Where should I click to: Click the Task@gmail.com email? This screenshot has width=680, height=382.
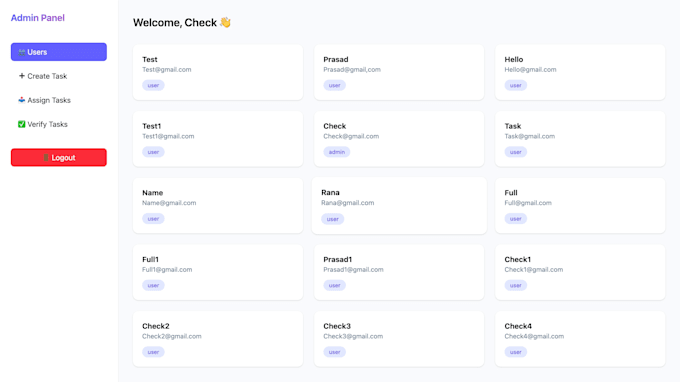click(530, 136)
